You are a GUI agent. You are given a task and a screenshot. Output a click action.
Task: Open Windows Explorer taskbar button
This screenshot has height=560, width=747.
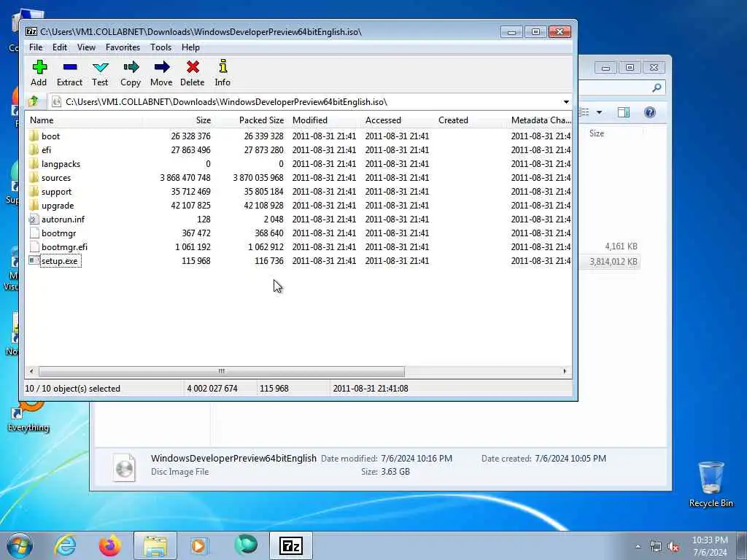155,545
